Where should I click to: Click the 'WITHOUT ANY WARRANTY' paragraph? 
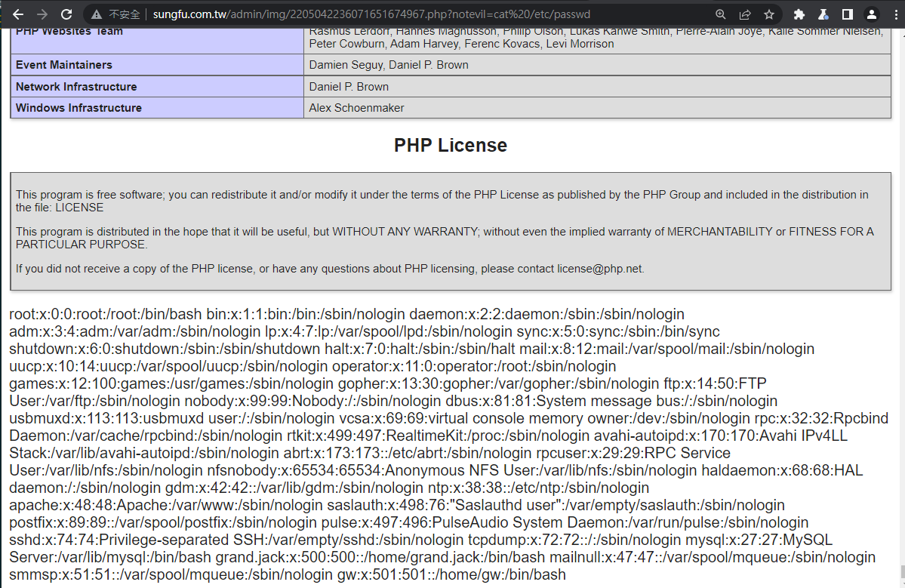[x=445, y=238]
